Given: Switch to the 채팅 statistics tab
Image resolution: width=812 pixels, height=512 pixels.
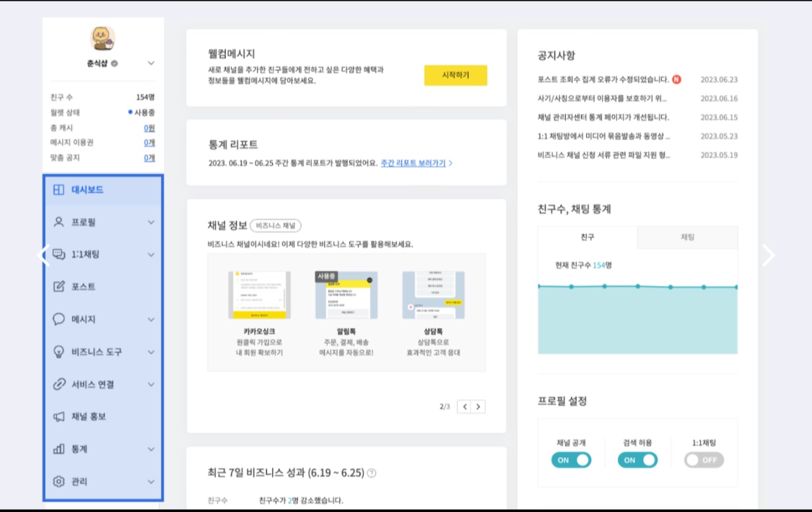Looking at the screenshot, I should click(x=686, y=236).
